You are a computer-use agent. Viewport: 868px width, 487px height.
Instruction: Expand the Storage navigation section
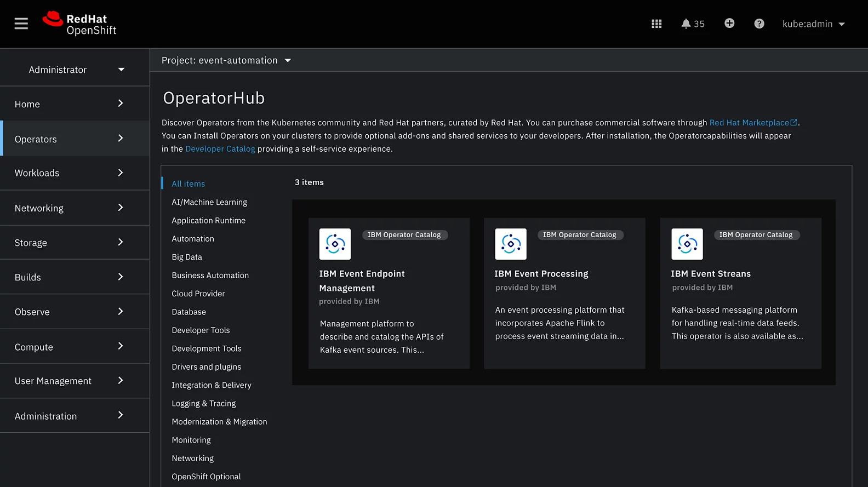75,243
